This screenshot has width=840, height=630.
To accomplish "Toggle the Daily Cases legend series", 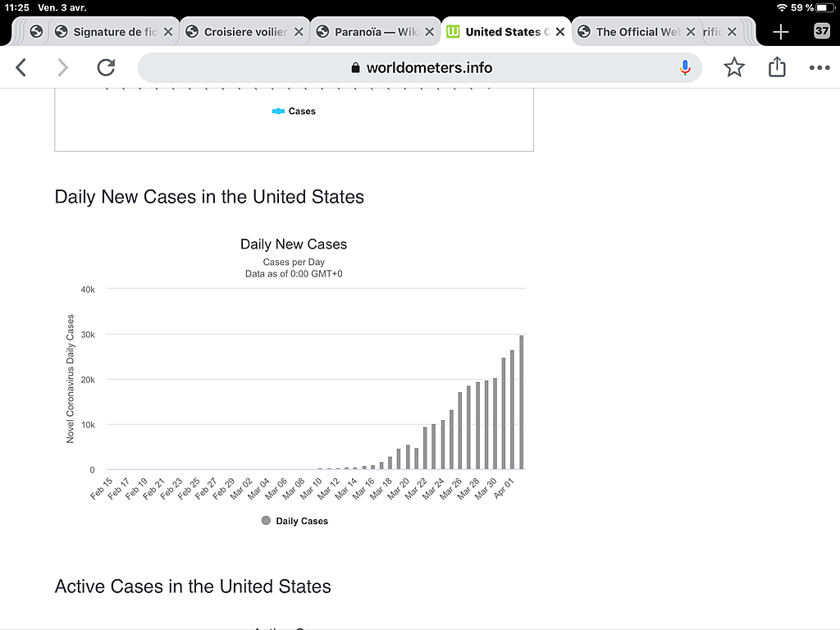I will click(x=294, y=521).
